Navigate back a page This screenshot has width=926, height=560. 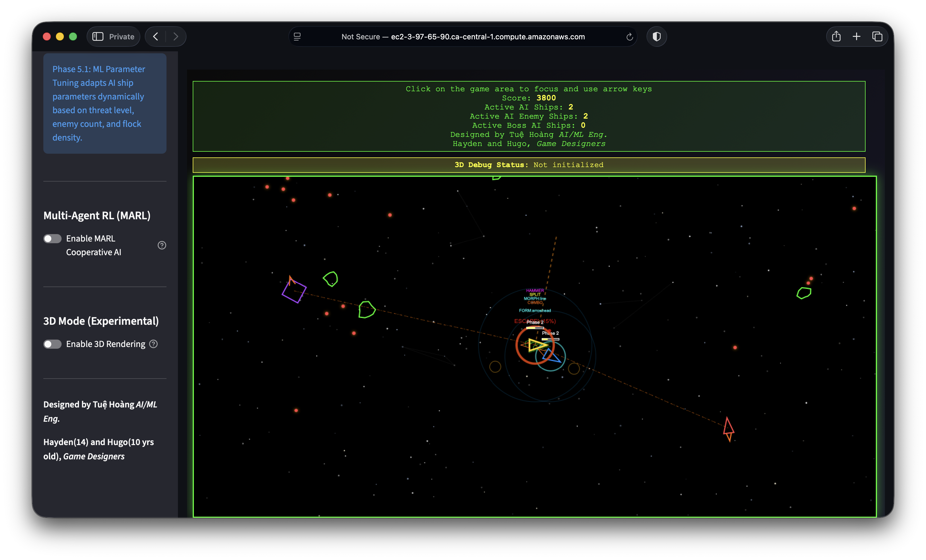tap(155, 36)
